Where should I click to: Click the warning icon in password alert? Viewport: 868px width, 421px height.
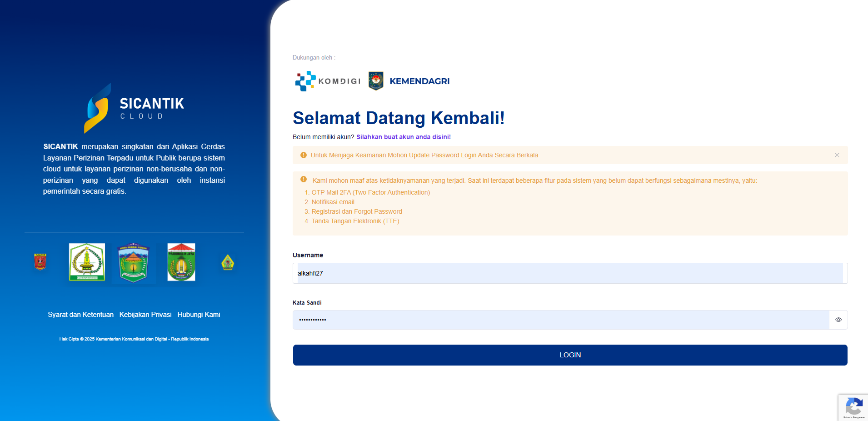pyautogui.click(x=304, y=155)
